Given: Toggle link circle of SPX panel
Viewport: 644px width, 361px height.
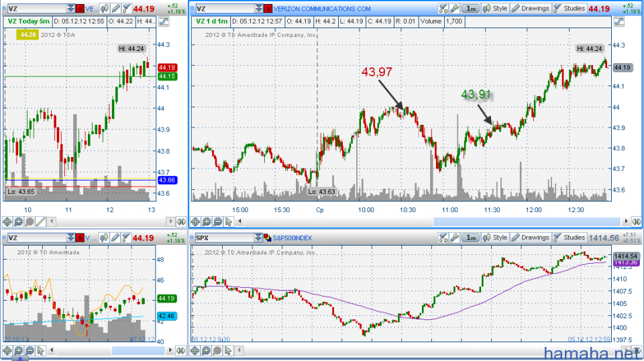Looking at the screenshot, I should [x=193, y=238].
